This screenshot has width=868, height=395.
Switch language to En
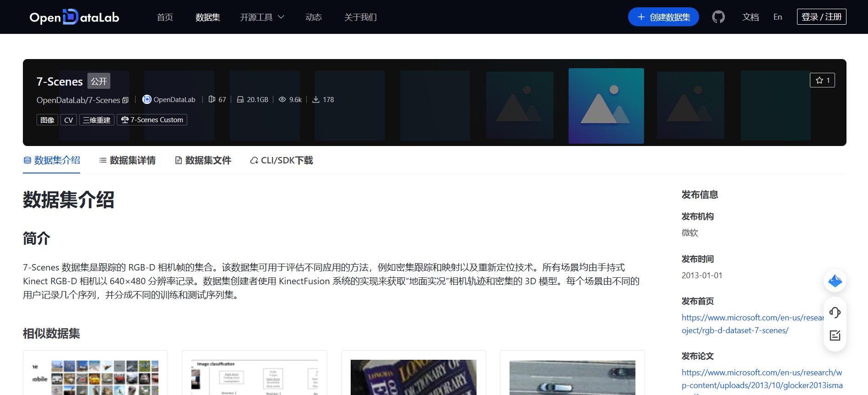(778, 17)
